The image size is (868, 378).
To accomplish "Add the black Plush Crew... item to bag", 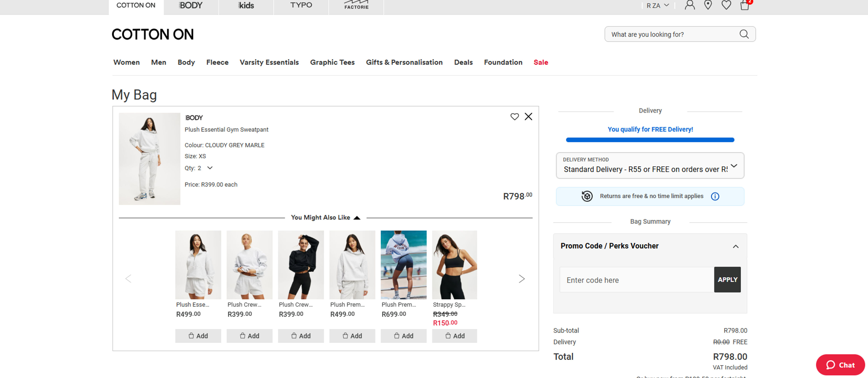I will pos(301,336).
